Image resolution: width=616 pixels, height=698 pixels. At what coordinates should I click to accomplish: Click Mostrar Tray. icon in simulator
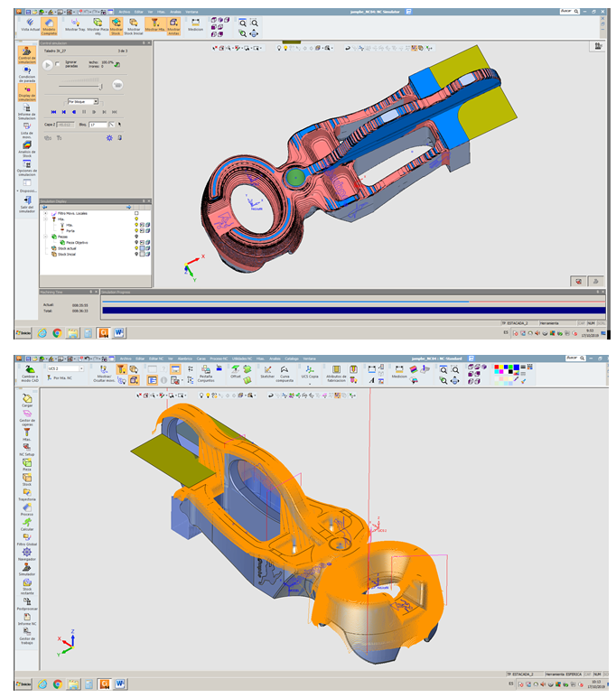point(75,25)
